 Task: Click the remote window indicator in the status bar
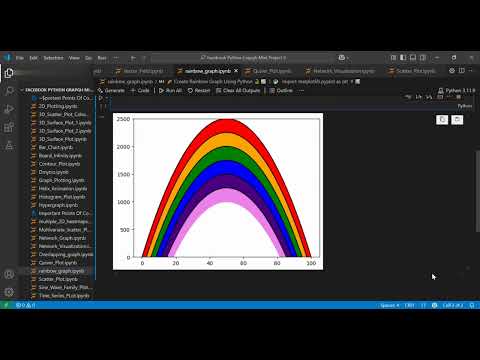click(x=6, y=305)
